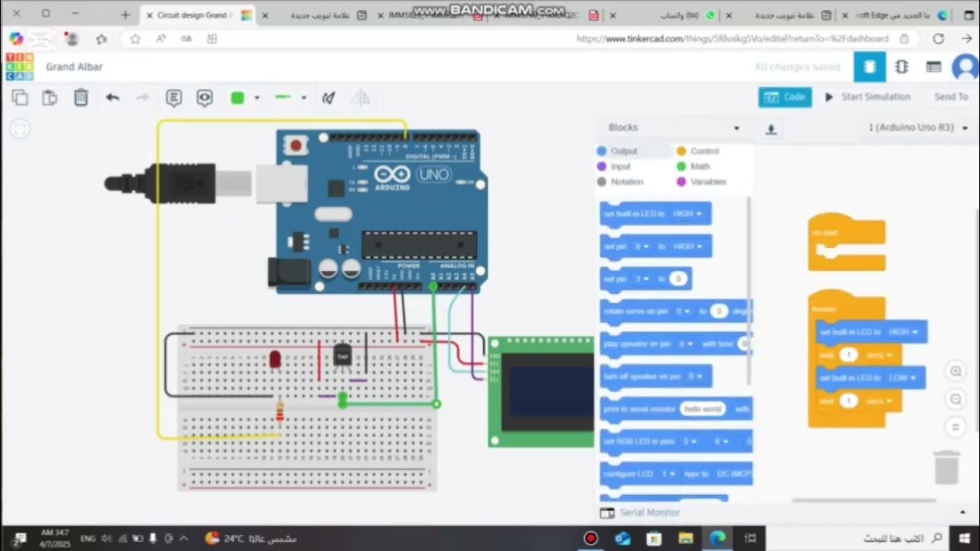Image resolution: width=980 pixels, height=551 pixels.
Task: Click the red Bandicam record icon in taskbar
Action: click(x=590, y=538)
